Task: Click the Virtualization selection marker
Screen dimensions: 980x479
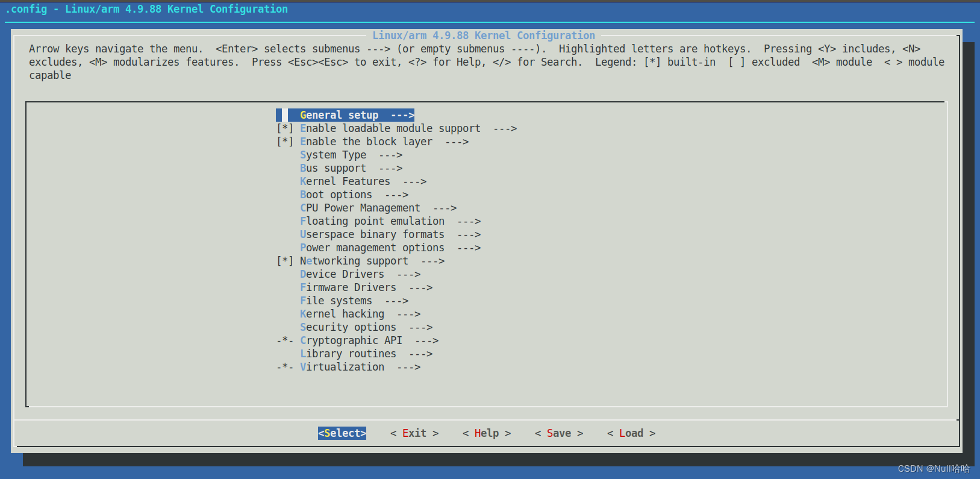Action: click(285, 367)
